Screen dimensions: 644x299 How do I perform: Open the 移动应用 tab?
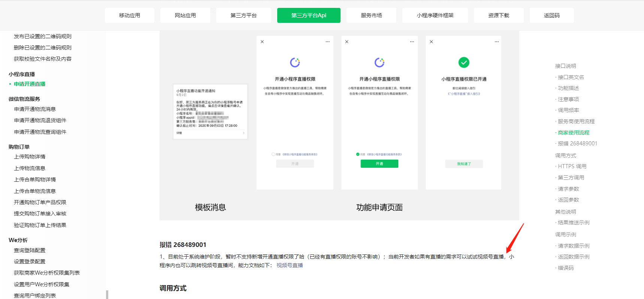click(x=130, y=15)
